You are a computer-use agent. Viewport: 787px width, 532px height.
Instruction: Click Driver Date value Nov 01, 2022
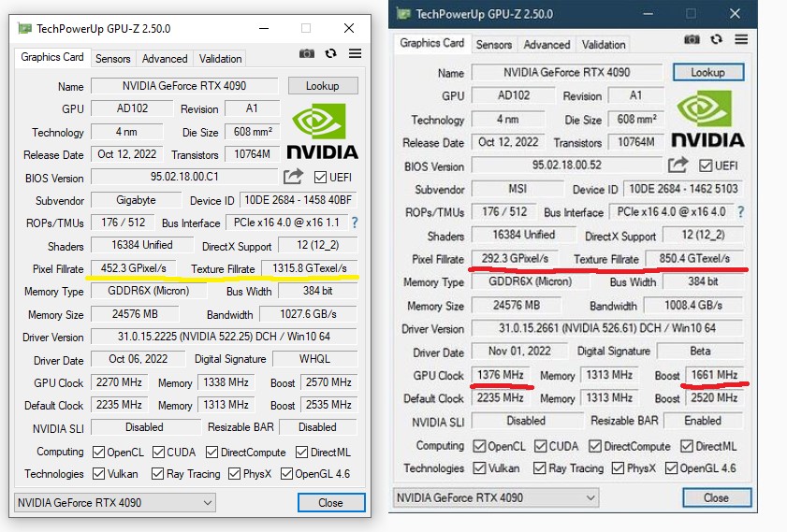[519, 351]
